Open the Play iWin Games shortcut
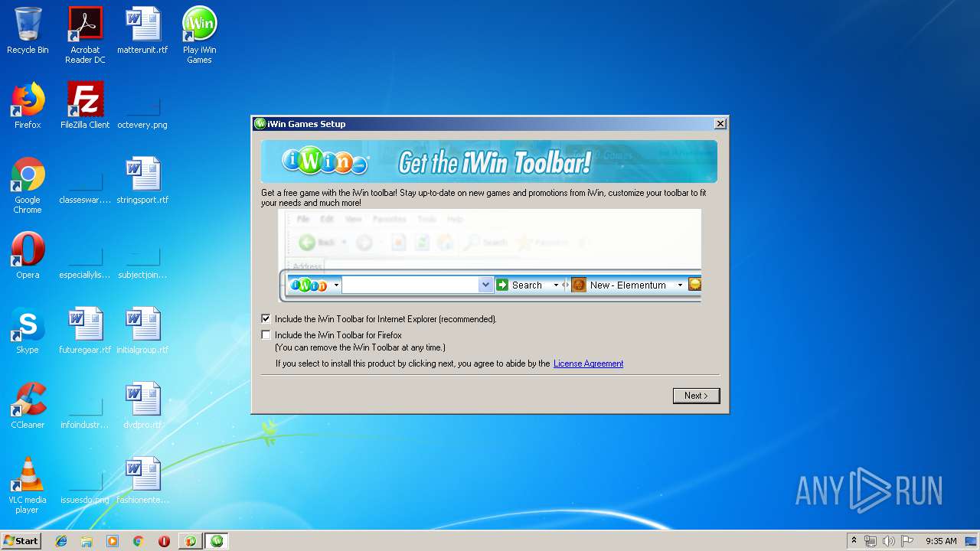The height and width of the screenshot is (551, 980). click(x=199, y=35)
